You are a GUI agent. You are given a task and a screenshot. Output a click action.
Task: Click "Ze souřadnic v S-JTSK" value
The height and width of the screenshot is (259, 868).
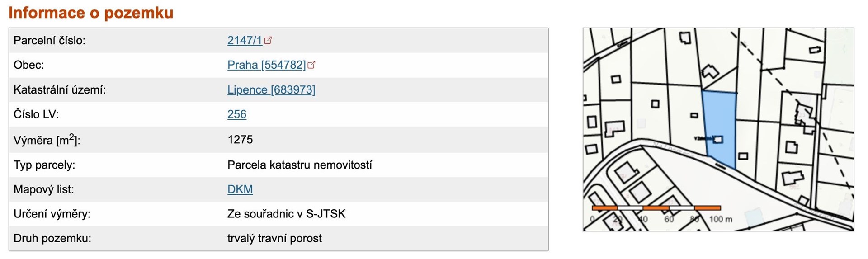point(286,213)
